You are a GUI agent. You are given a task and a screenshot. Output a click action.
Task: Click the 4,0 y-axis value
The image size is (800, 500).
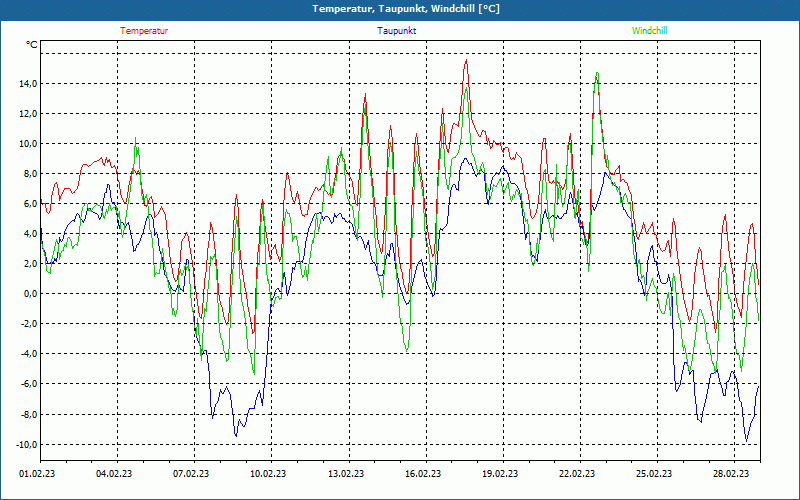pyautogui.click(x=31, y=234)
